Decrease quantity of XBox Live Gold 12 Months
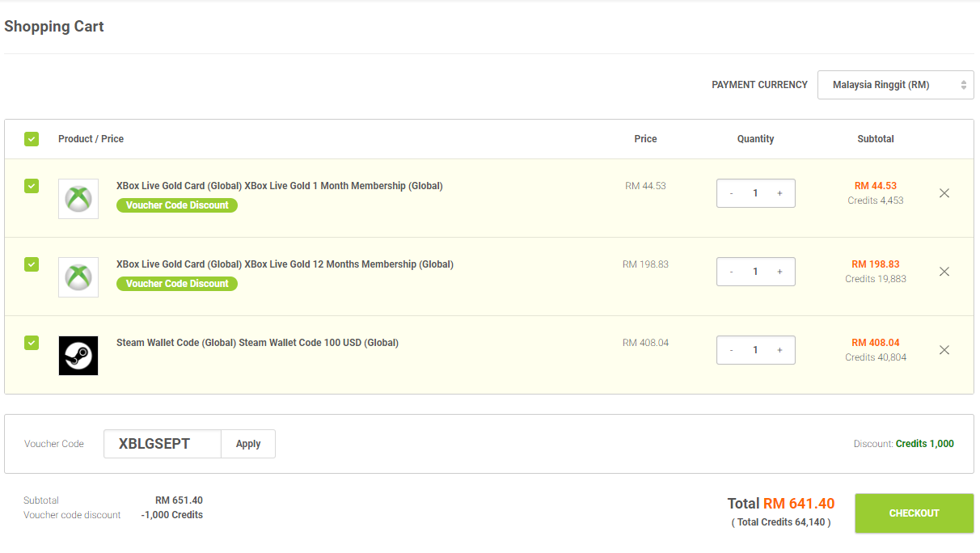The height and width of the screenshot is (553, 980). tap(732, 272)
